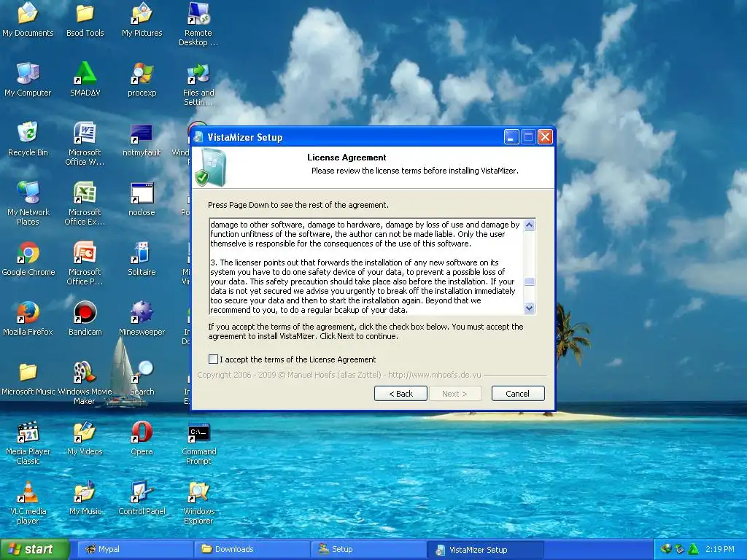This screenshot has width=747, height=560.
Task: Click Cancel in VistaMizer Setup
Action: pyautogui.click(x=517, y=393)
